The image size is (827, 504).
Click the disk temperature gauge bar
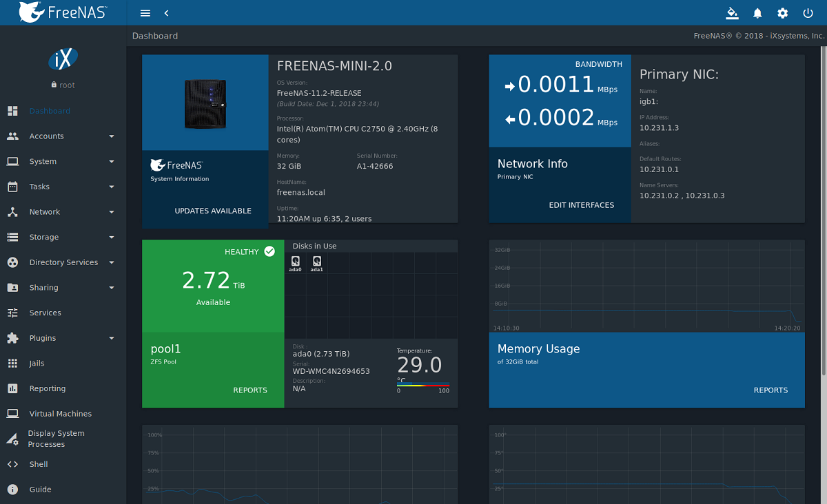tap(423, 385)
